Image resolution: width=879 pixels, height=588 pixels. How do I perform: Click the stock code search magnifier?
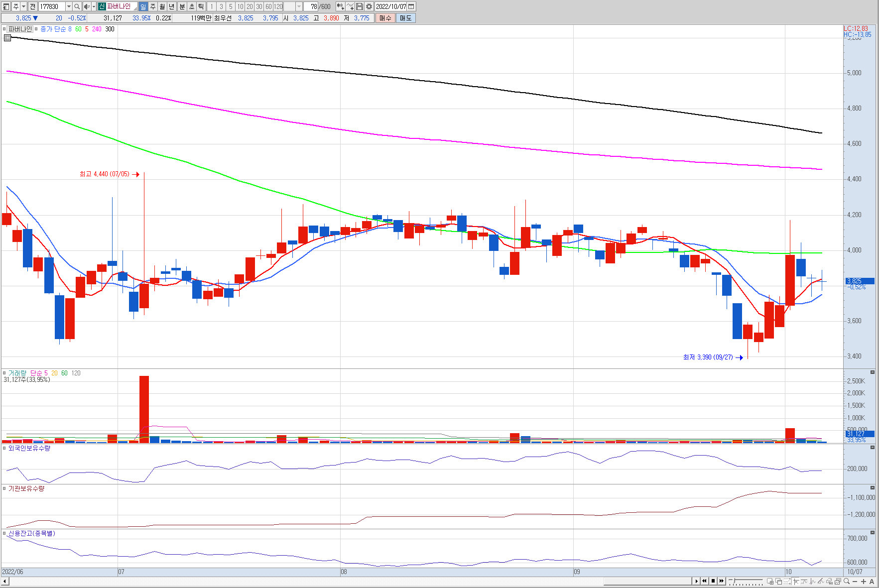point(77,6)
